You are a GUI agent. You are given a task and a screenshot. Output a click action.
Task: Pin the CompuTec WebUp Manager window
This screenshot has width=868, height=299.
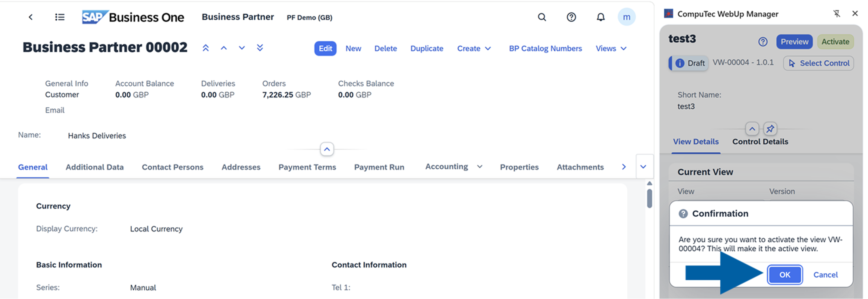coord(837,14)
